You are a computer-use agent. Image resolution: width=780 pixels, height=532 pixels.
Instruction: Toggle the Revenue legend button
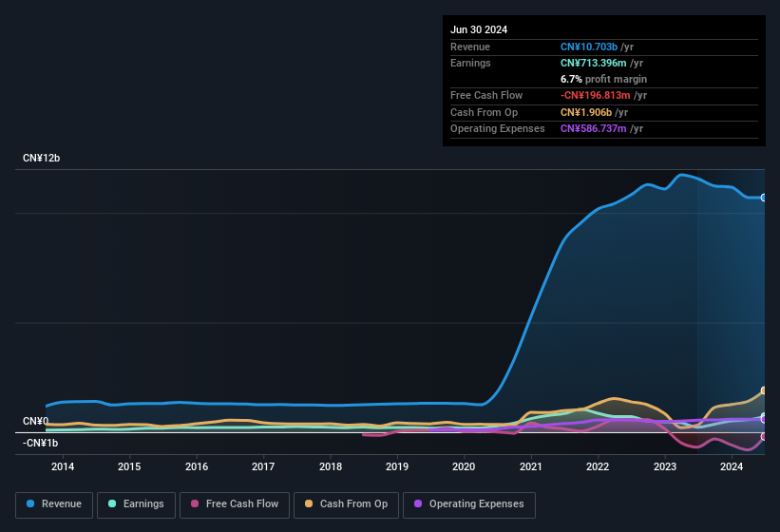(x=54, y=504)
